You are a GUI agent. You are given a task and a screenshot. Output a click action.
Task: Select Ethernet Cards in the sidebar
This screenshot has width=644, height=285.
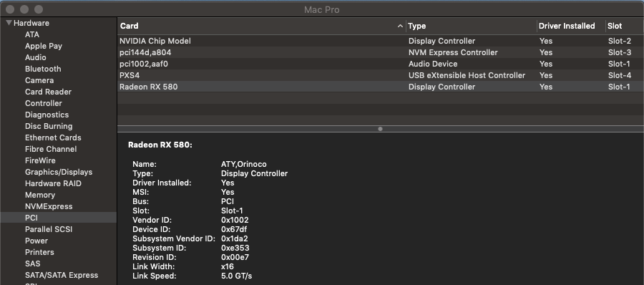click(x=53, y=137)
